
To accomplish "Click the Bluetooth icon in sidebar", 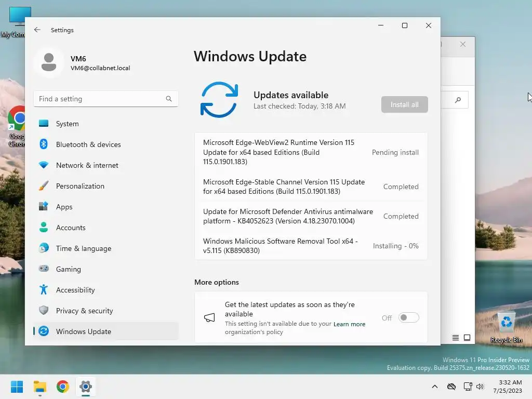I will pyautogui.click(x=44, y=144).
